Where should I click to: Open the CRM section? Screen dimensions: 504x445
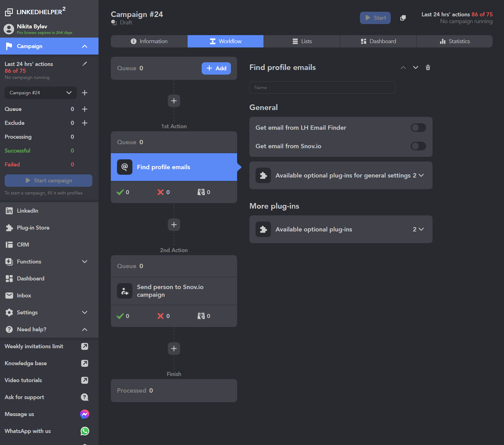click(49, 245)
